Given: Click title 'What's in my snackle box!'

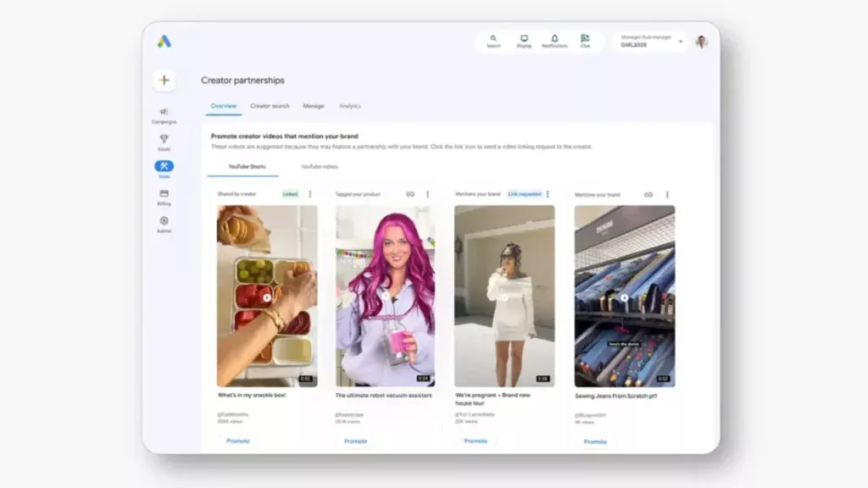Looking at the screenshot, I should coord(252,395).
